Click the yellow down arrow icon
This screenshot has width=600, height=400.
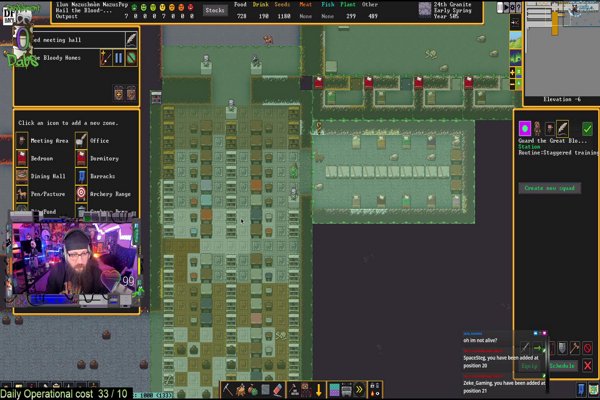(x=319, y=390)
